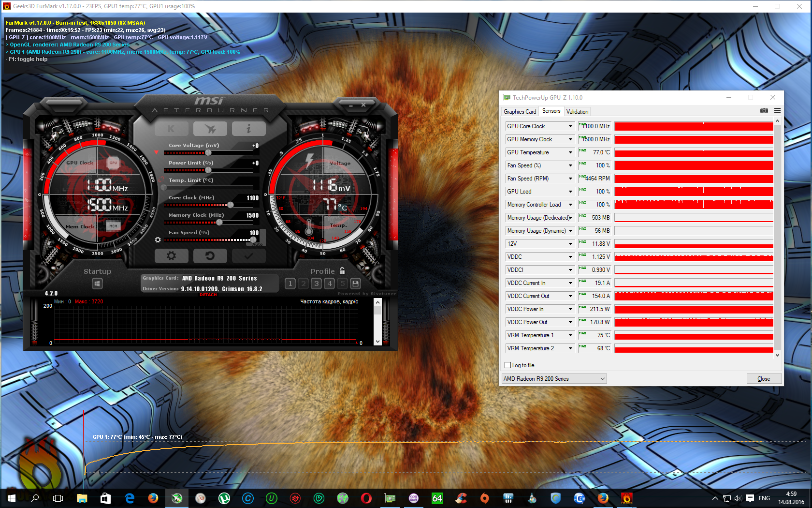The width and height of the screenshot is (812, 508).
Task: Toggle the profile lock icon
Action: click(342, 270)
